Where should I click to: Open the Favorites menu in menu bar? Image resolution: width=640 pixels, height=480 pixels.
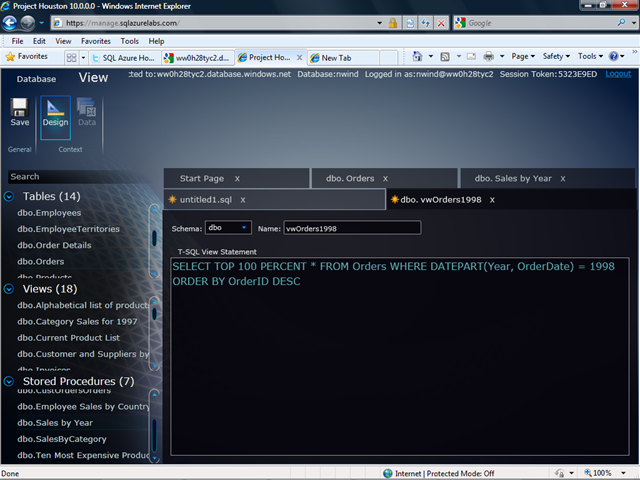[x=96, y=41]
